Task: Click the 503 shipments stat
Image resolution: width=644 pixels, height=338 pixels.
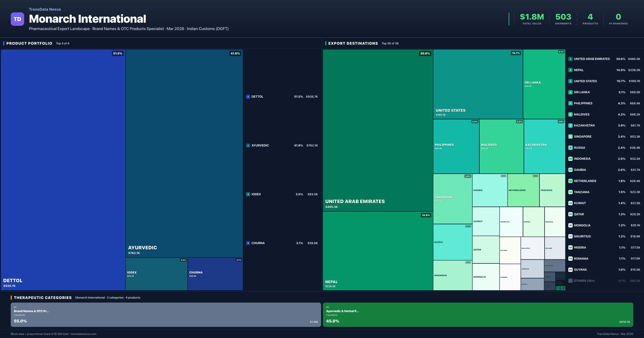Action: 563,17
